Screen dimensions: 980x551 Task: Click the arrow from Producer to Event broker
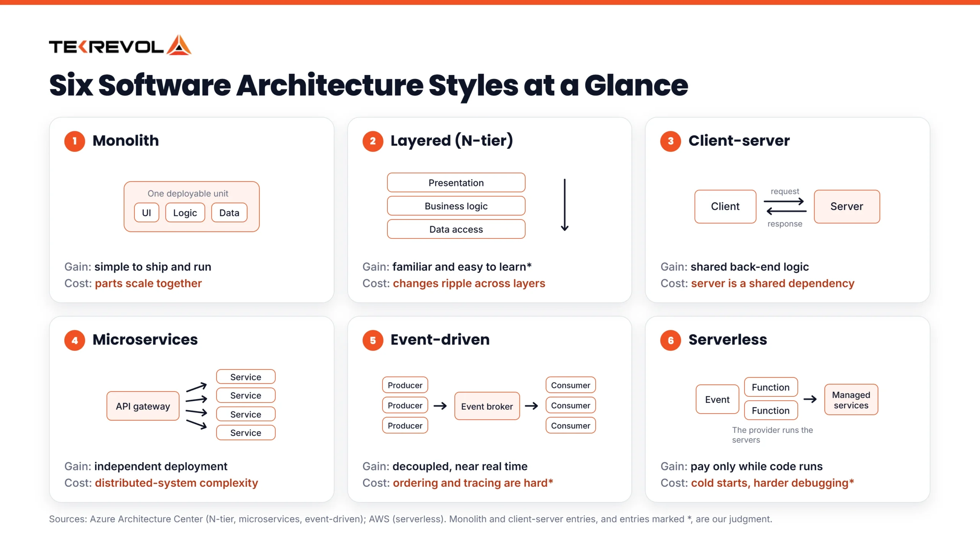(440, 406)
